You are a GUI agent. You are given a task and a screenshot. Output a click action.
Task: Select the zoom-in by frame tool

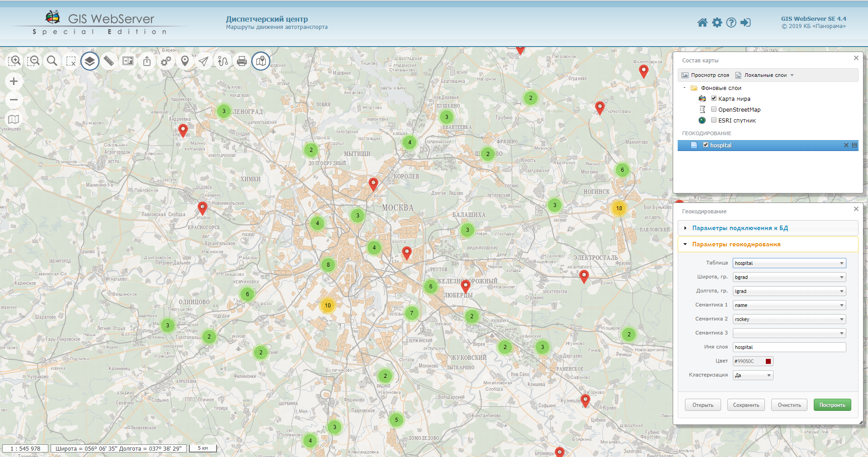pyautogui.click(x=14, y=61)
